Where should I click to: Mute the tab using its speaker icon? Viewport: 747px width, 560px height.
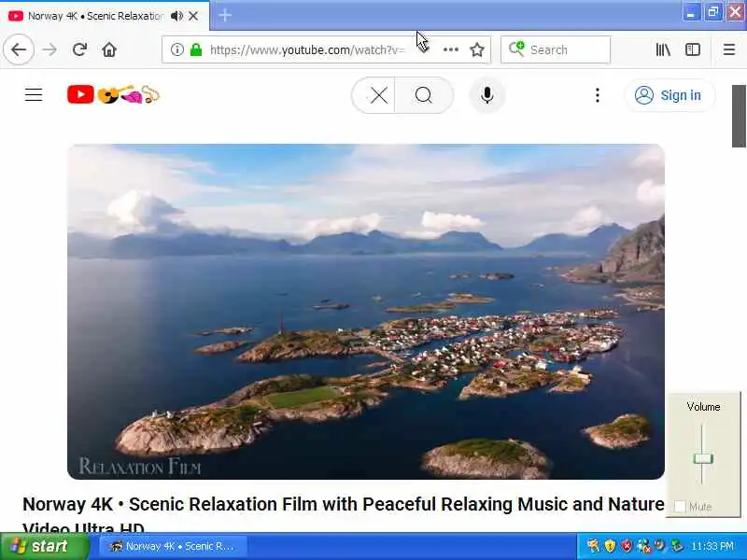[176, 16]
